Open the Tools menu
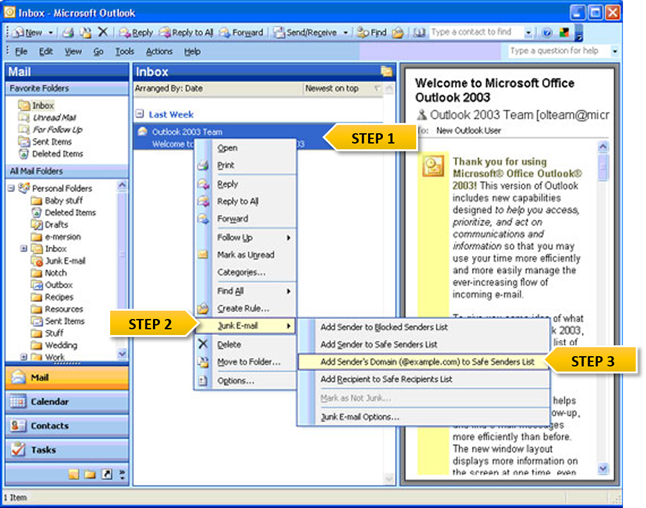 (x=124, y=52)
